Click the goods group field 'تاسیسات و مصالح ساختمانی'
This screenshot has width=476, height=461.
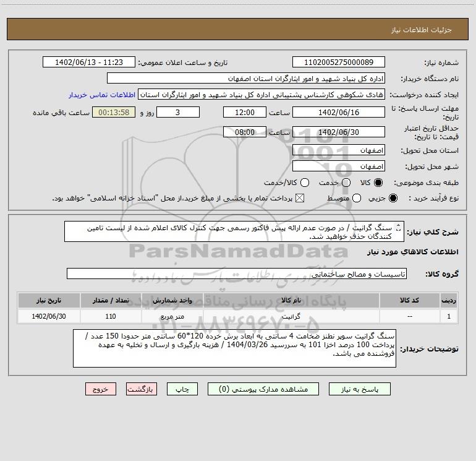pos(237,274)
